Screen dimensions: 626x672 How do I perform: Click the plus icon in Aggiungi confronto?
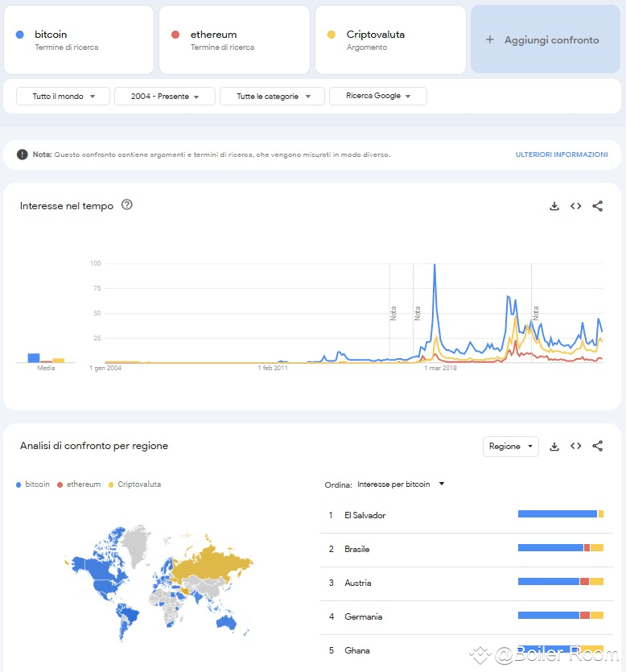[490, 39]
